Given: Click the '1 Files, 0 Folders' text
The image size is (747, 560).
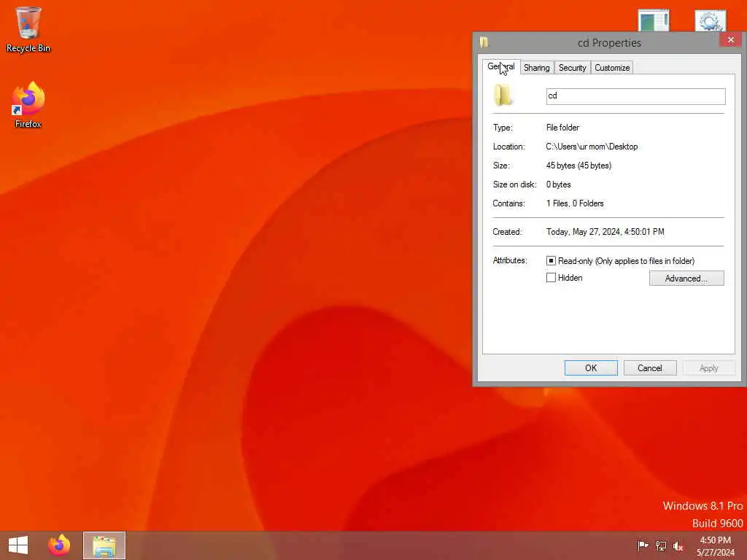Looking at the screenshot, I should pyautogui.click(x=575, y=203).
